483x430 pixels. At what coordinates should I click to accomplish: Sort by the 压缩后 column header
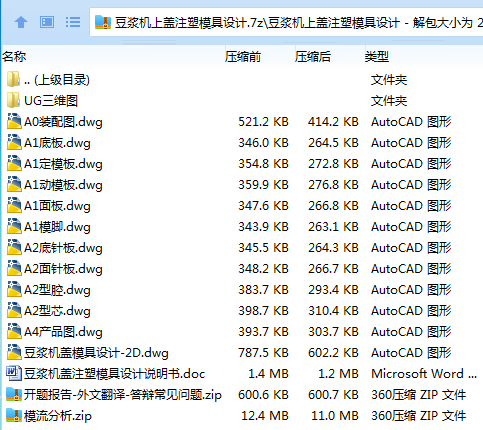click(x=313, y=57)
